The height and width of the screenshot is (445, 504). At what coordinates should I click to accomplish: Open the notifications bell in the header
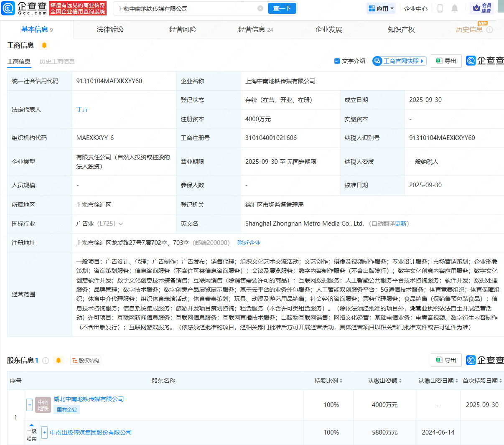(x=455, y=8)
